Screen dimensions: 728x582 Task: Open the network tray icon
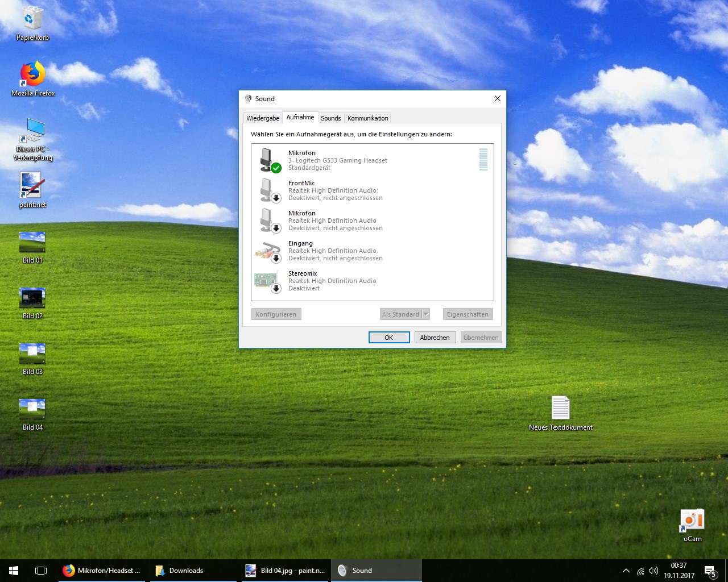coord(640,571)
